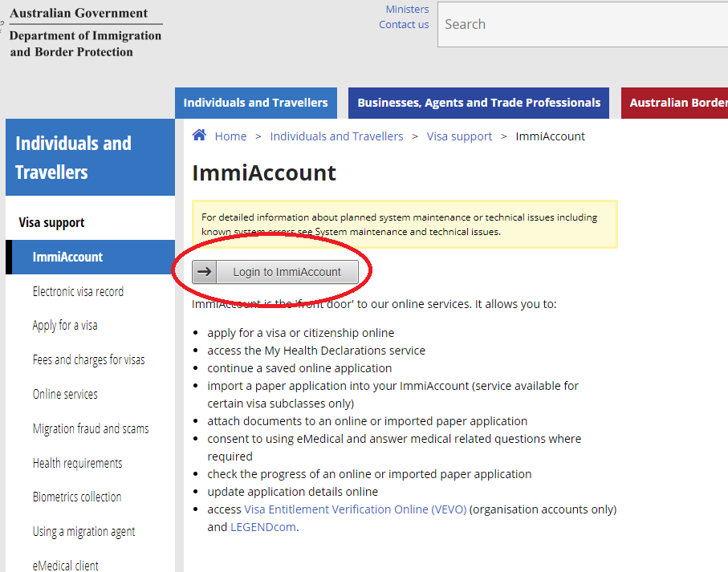This screenshot has width=728, height=572.
Task: Click the Australian Government department logo
Action: [x=85, y=32]
